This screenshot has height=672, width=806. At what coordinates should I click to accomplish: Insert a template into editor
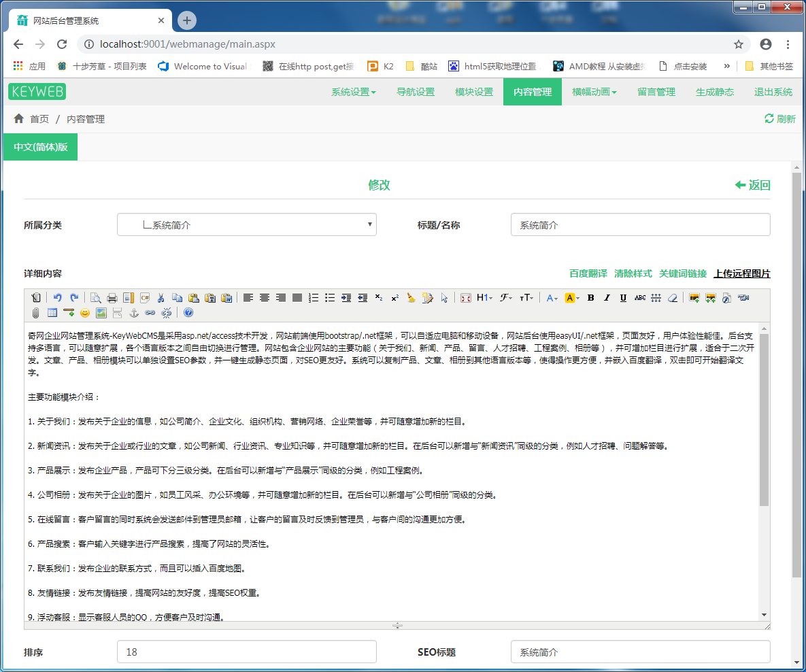coord(129,298)
